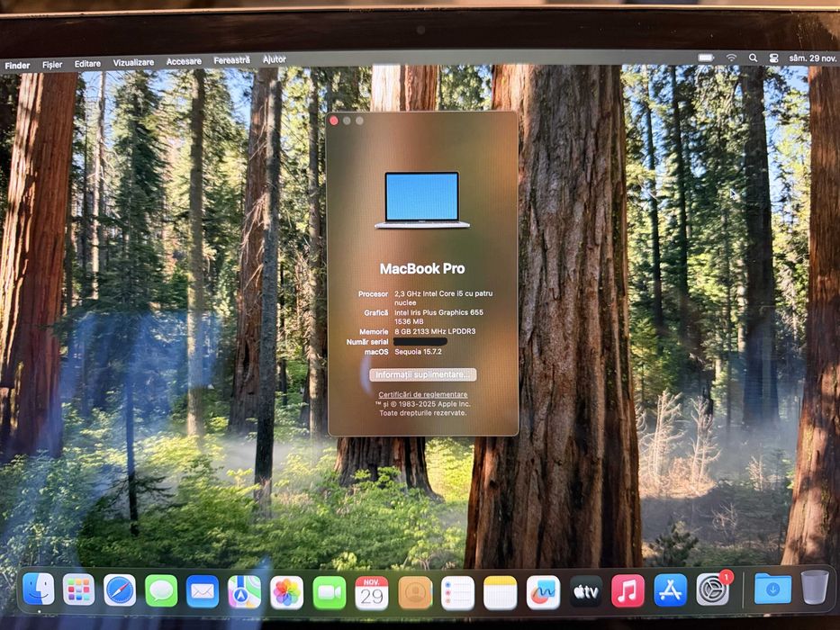Open Mail app in the Dock

point(203,591)
